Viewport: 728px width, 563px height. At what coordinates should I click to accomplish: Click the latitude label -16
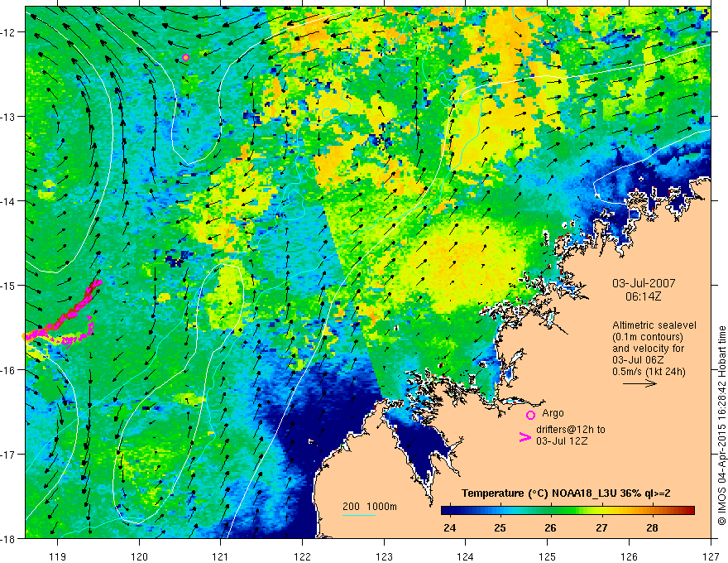9,370
